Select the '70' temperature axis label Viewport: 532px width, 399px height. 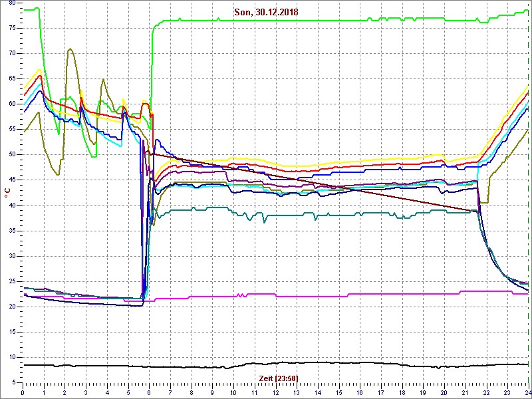(12, 54)
